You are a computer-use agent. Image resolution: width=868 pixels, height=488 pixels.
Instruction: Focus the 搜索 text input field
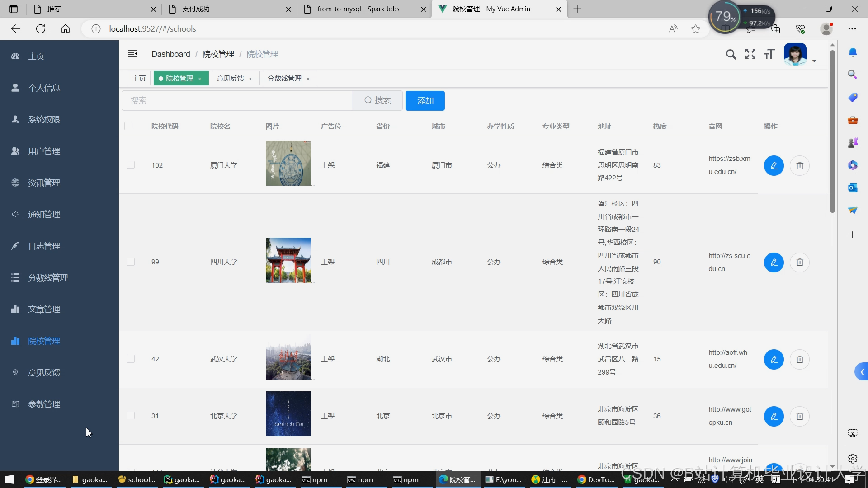[236, 100]
